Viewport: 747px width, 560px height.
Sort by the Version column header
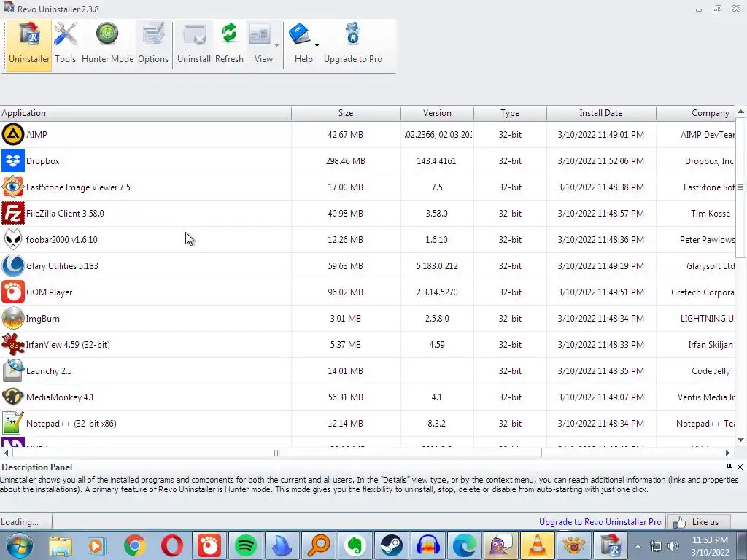coord(438,113)
